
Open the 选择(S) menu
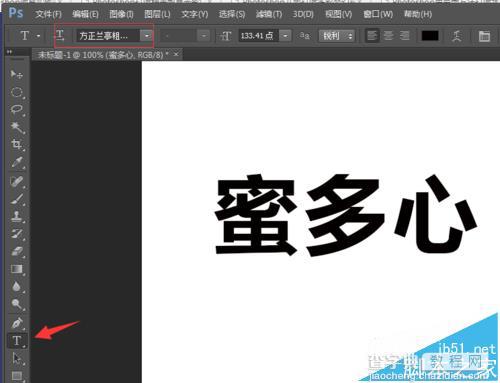click(x=232, y=14)
